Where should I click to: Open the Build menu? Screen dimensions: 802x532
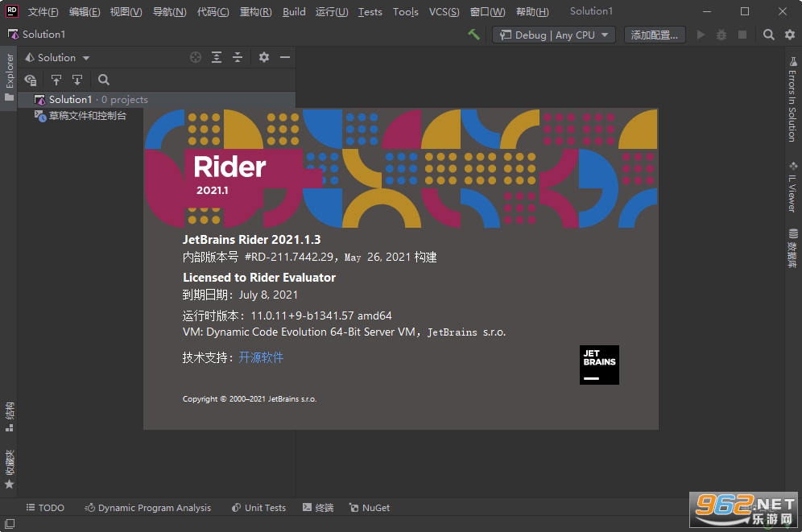(x=294, y=12)
